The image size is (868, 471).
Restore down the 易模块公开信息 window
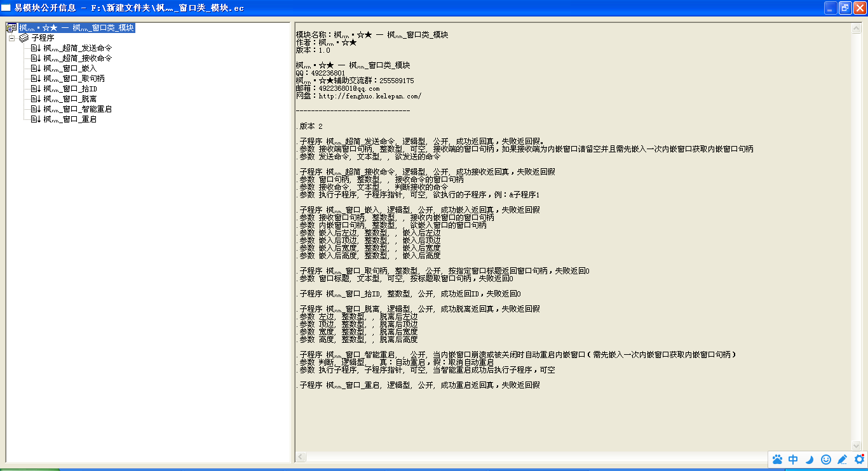coord(845,8)
